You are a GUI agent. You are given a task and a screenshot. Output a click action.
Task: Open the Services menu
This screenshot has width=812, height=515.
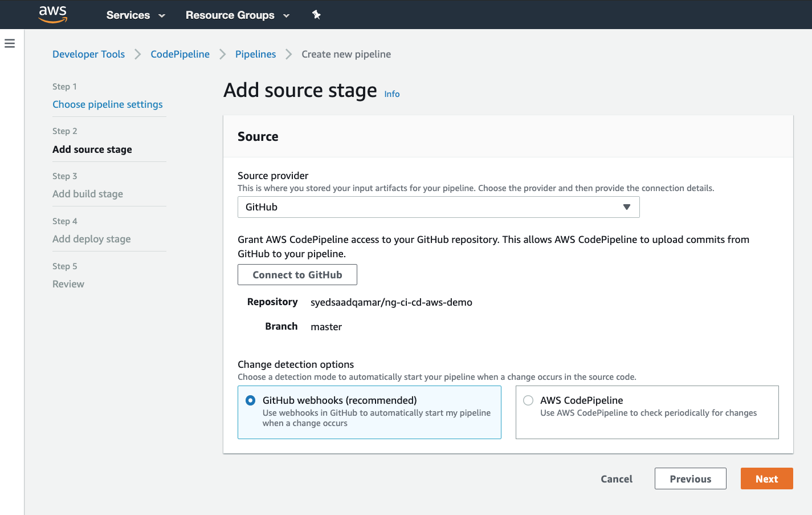coord(128,15)
